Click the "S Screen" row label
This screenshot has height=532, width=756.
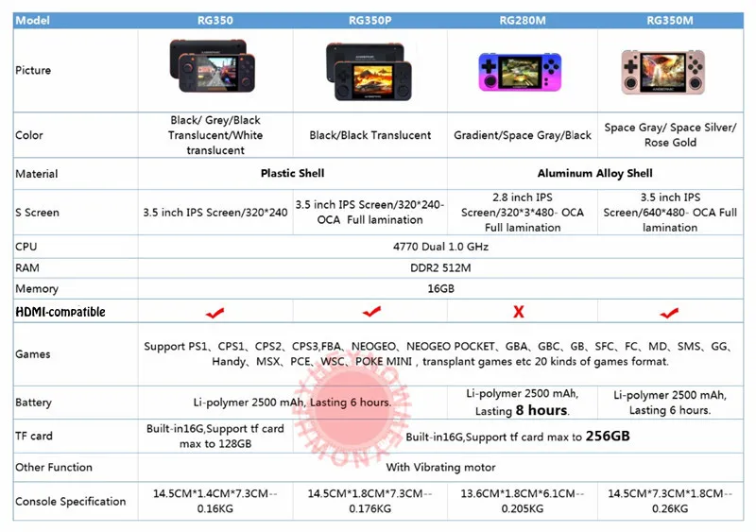[37, 213]
